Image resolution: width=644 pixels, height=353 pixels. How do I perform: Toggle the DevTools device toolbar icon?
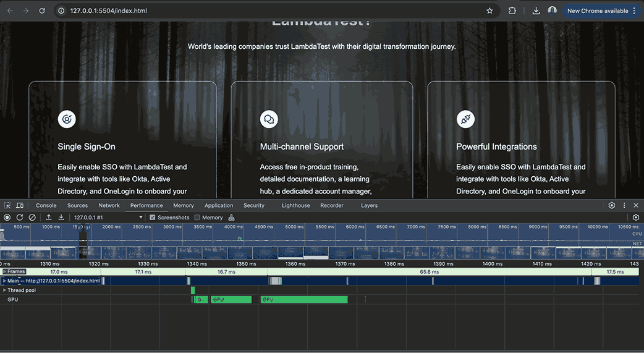click(x=19, y=205)
